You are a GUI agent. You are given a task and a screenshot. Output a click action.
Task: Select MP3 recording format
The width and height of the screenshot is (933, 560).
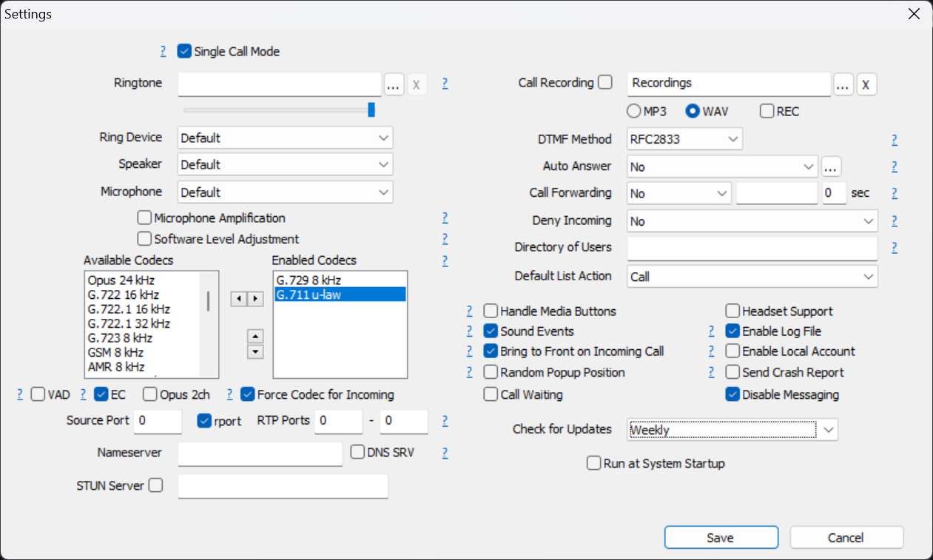coord(633,111)
